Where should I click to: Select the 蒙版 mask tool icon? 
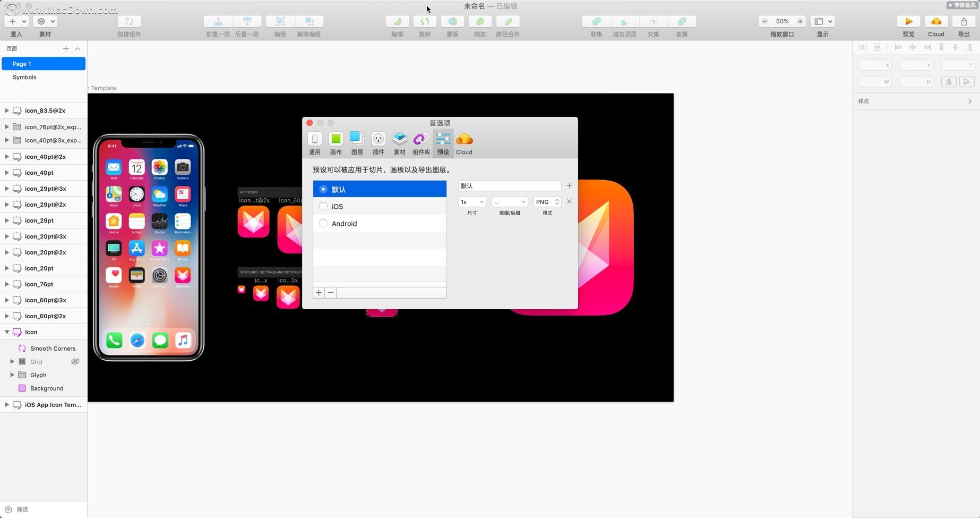pos(452,21)
